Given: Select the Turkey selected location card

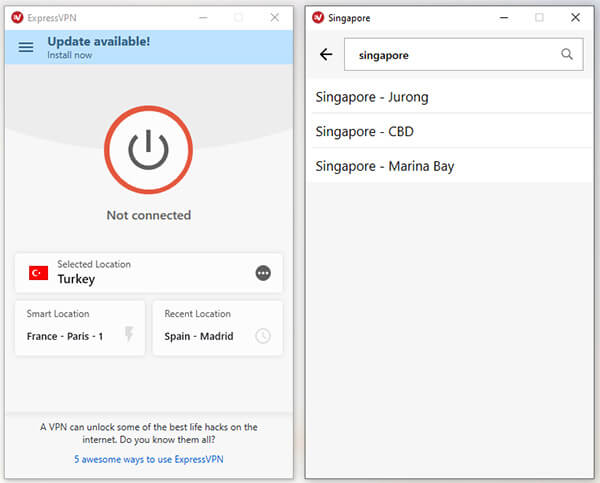Looking at the screenshot, I should click(x=148, y=273).
